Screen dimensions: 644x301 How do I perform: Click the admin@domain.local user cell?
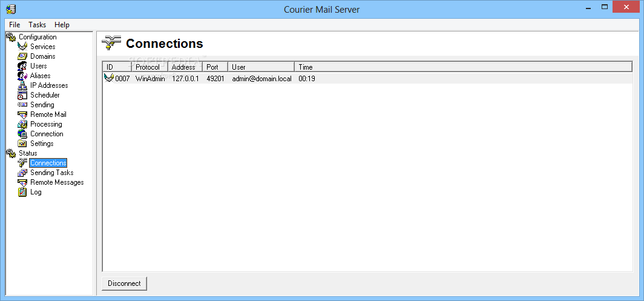[261, 79]
